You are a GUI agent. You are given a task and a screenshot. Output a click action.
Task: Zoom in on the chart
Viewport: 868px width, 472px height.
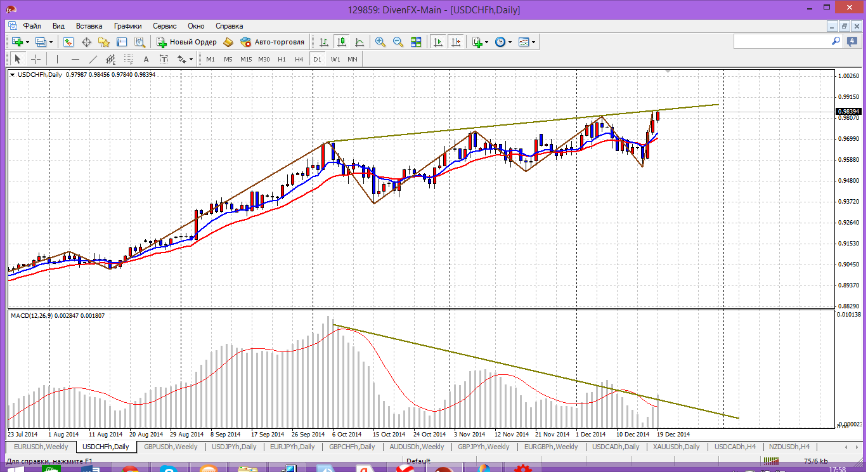pos(380,42)
